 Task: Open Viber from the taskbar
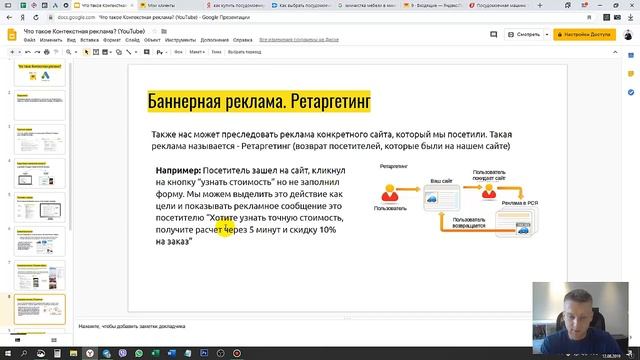click(x=122, y=353)
